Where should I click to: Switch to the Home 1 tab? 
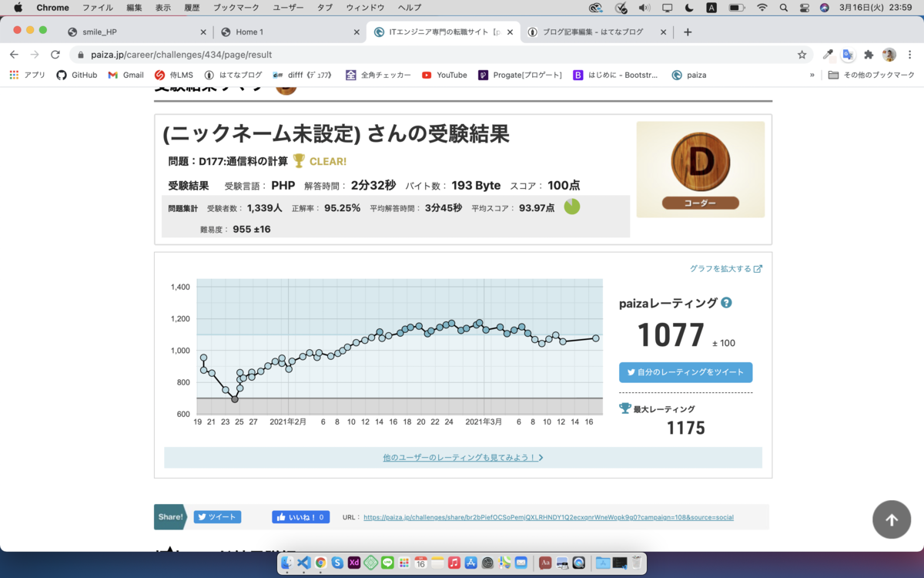coord(290,32)
